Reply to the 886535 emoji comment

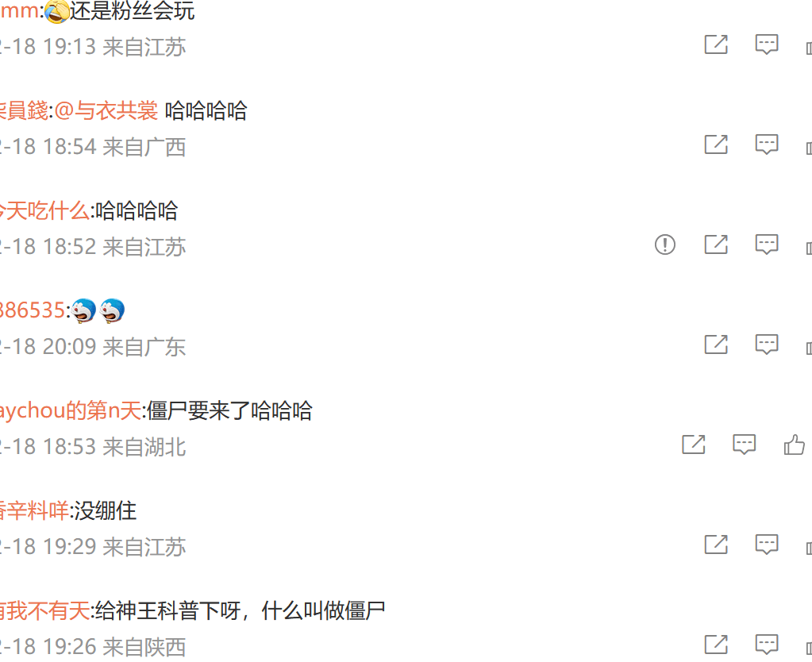pyautogui.click(x=767, y=344)
